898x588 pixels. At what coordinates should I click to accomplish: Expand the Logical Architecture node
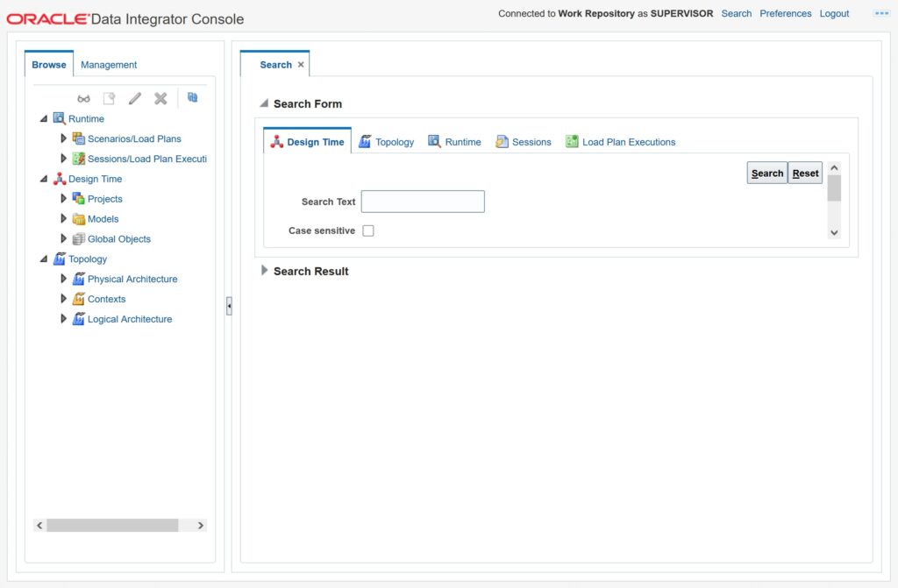pos(63,318)
